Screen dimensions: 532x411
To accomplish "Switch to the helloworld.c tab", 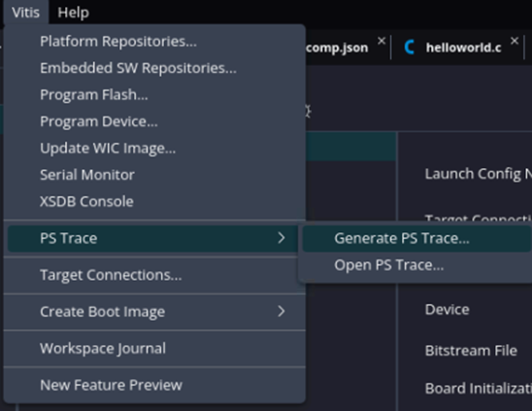I will (x=463, y=48).
